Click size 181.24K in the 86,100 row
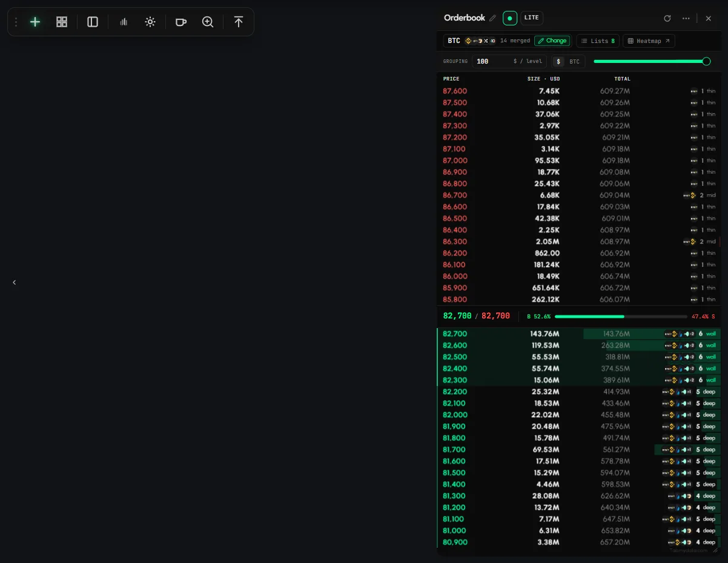The height and width of the screenshot is (563, 728). click(545, 265)
